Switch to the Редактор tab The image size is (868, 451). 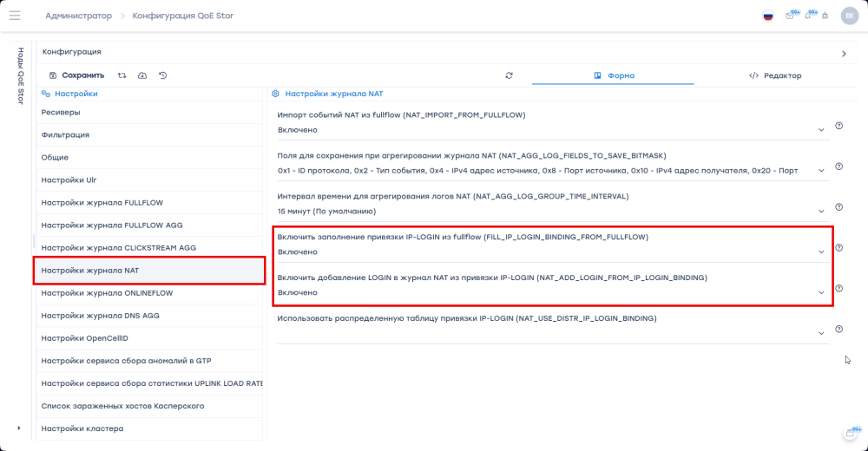click(775, 75)
